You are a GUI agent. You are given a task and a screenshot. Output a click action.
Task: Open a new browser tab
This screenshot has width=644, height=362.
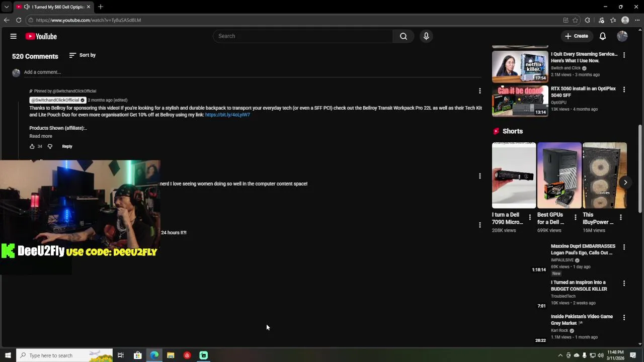101,7
